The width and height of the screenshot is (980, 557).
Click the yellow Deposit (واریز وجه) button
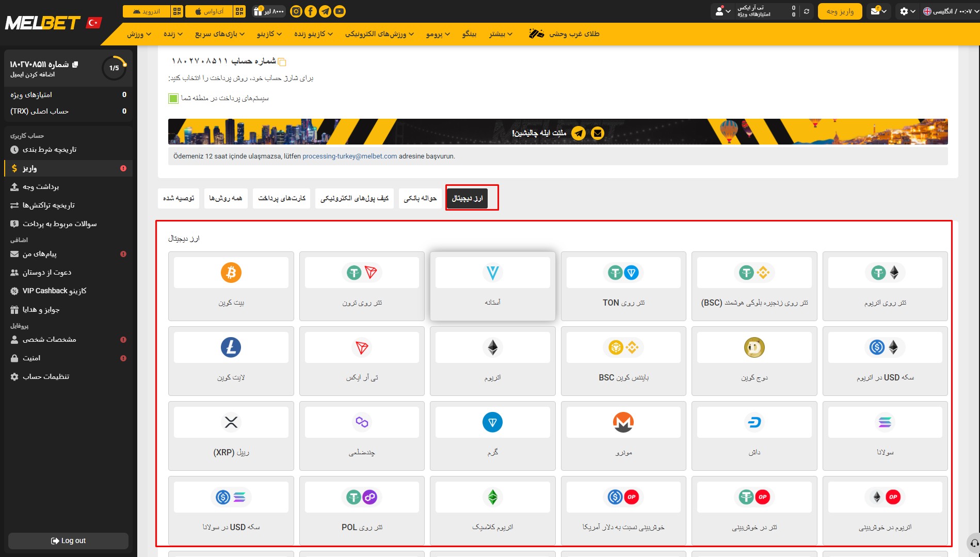click(x=840, y=11)
